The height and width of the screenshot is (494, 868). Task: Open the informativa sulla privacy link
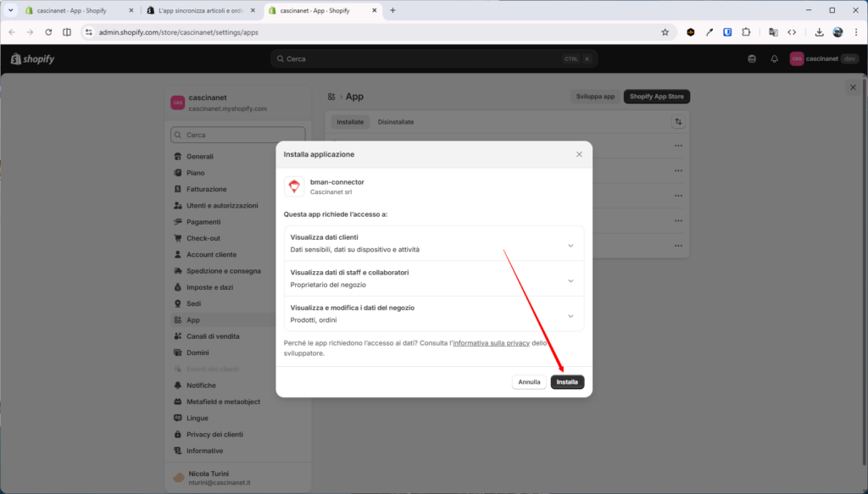491,343
